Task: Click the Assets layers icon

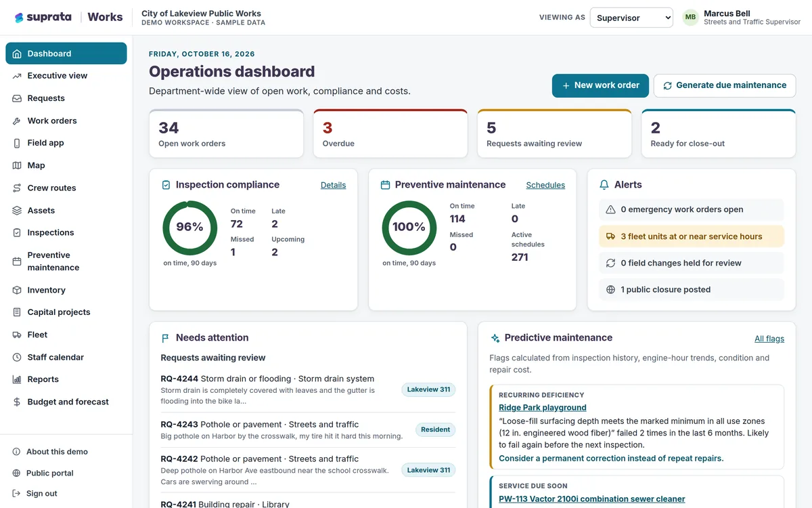Action: 17,211
